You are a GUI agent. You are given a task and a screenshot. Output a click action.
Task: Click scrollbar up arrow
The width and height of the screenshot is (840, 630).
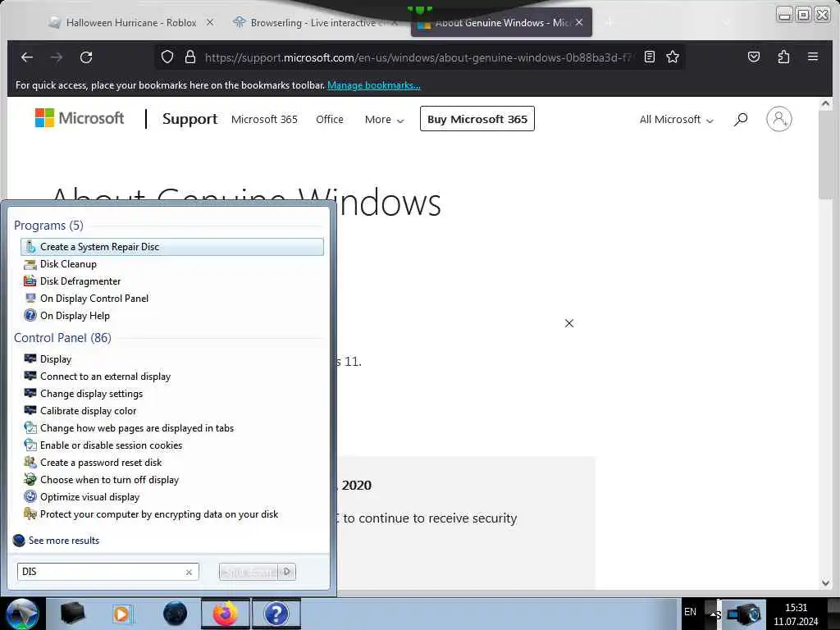pyautogui.click(x=825, y=103)
